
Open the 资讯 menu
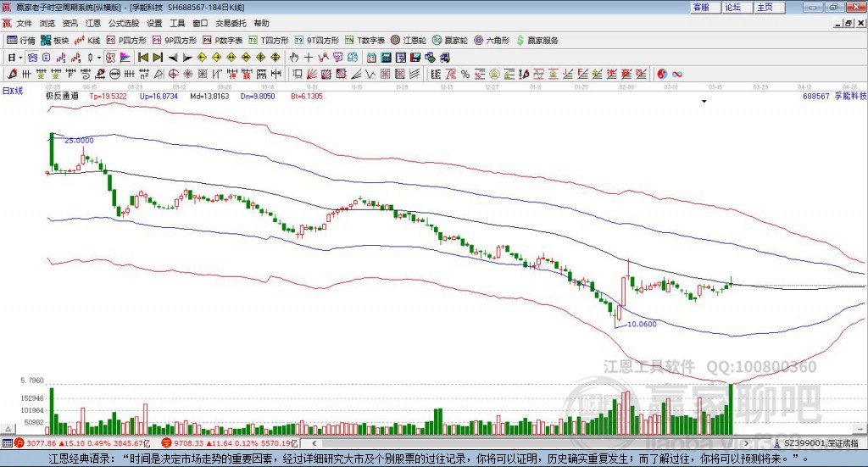click(x=70, y=23)
